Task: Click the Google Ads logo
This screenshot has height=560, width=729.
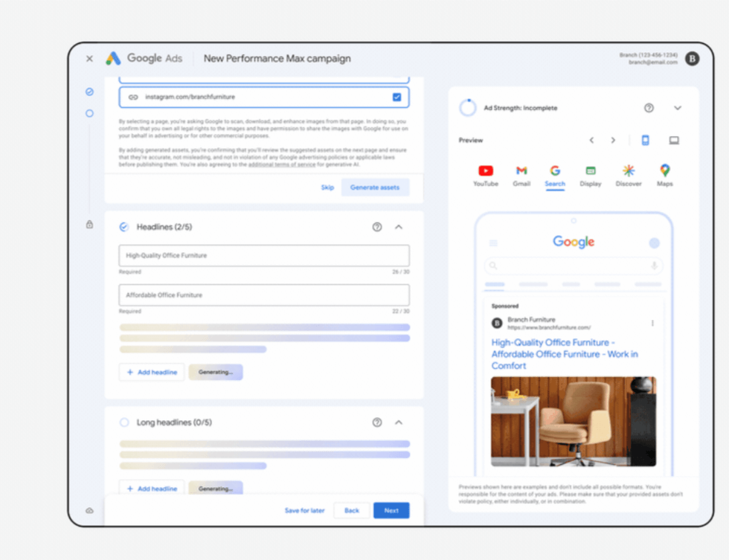Action: [x=144, y=58]
